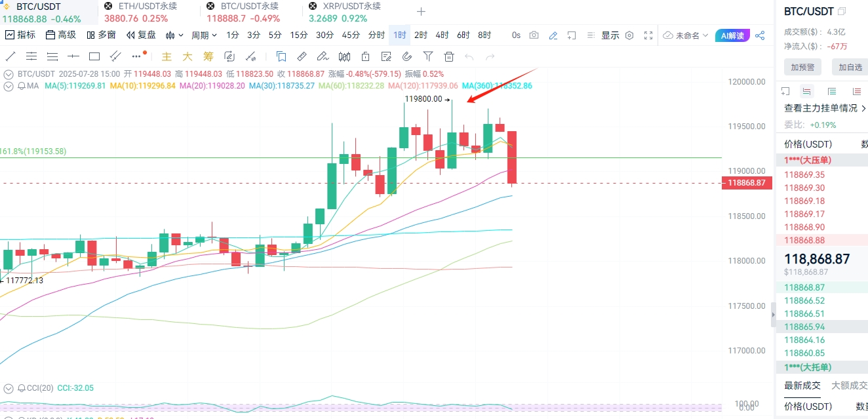Show combined order book view icon

tap(807, 92)
